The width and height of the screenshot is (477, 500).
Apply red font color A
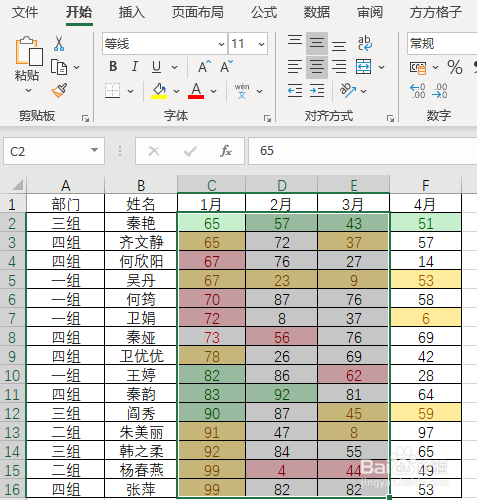(x=196, y=91)
